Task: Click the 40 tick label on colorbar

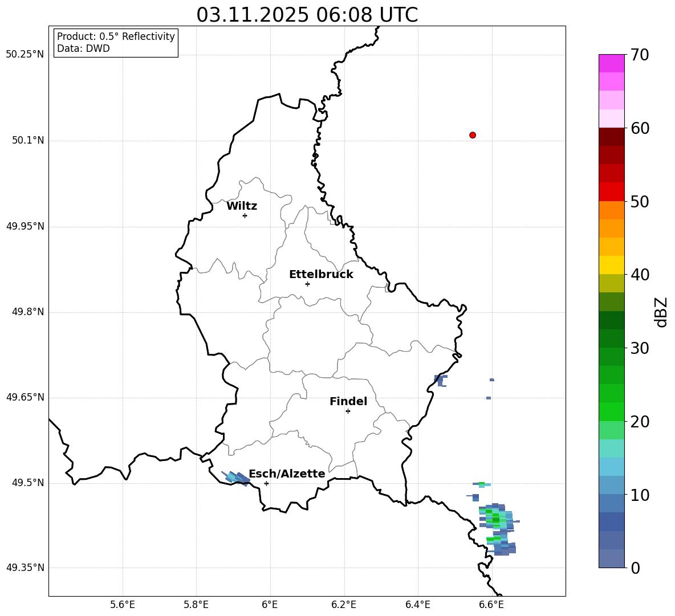Action: click(x=640, y=275)
